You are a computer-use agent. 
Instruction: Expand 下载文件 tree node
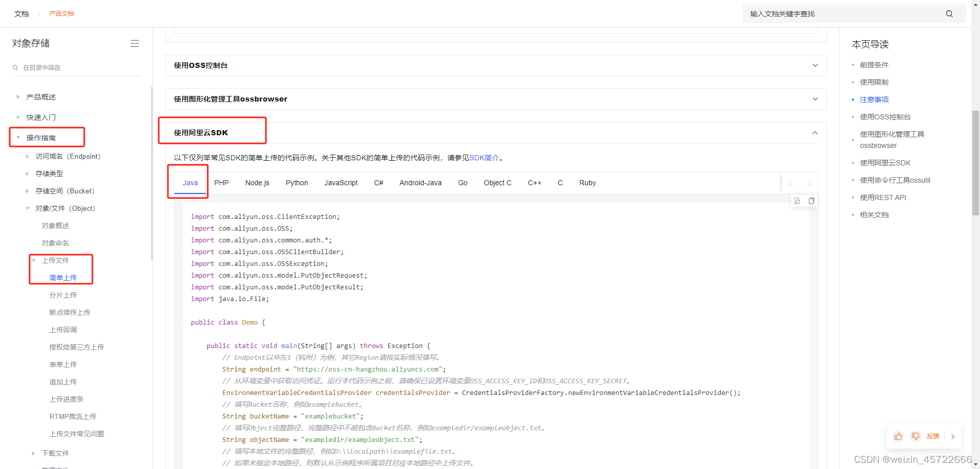(34, 453)
